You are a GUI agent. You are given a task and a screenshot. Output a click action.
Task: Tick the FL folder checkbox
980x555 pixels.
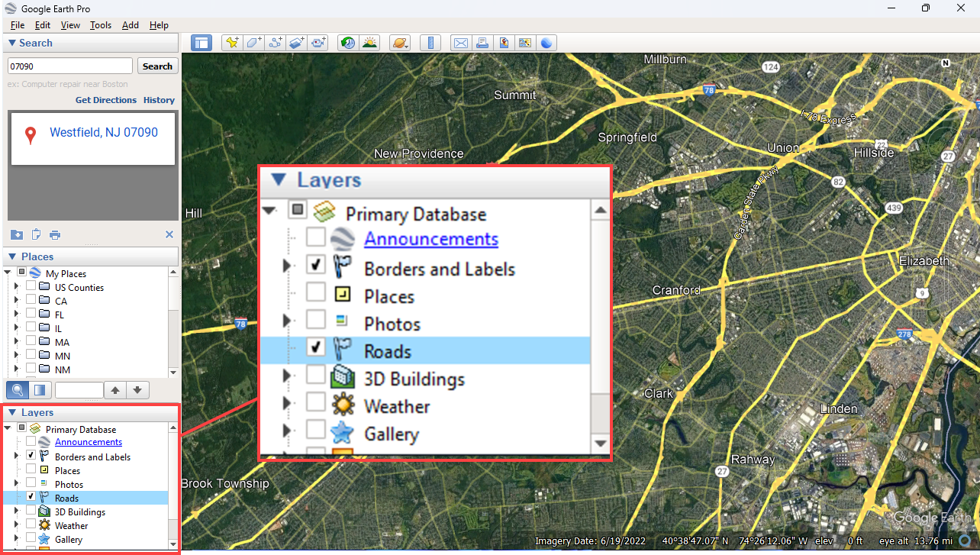(31, 315)
